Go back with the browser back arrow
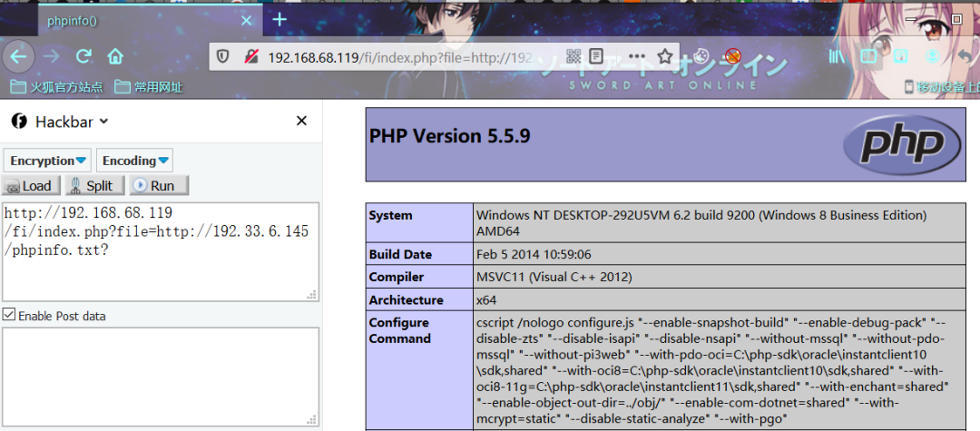Viewport: 980px width, 431px height. click(x=18, y=57)
